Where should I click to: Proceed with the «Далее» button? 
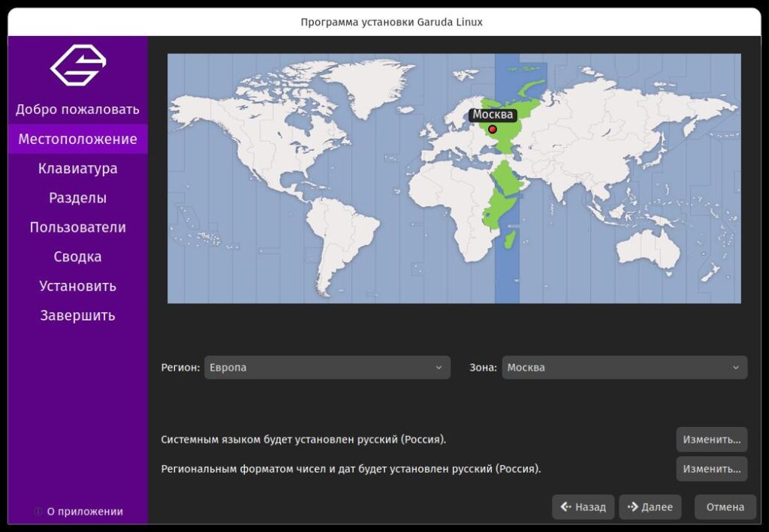tap(650, 507)
